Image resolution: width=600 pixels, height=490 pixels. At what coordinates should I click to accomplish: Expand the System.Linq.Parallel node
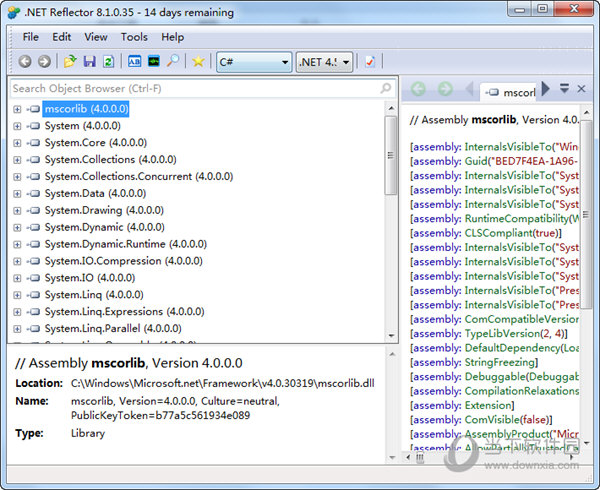coord(17,329)
